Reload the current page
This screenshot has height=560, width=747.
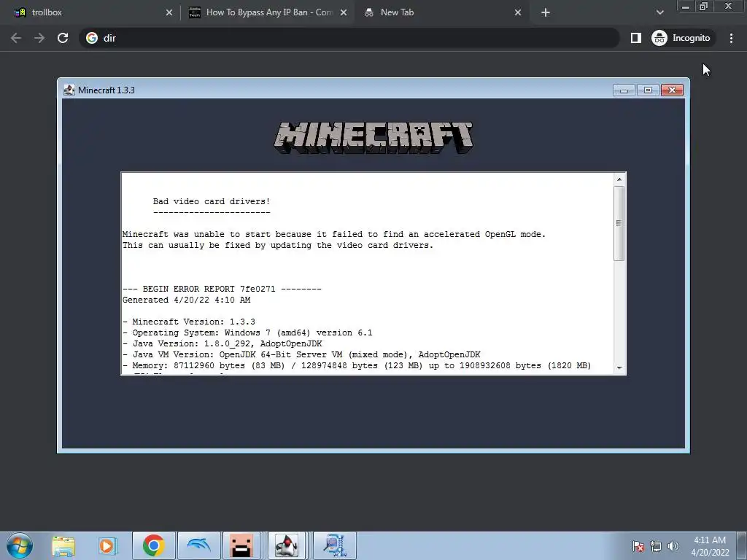[x=63, y=38]
